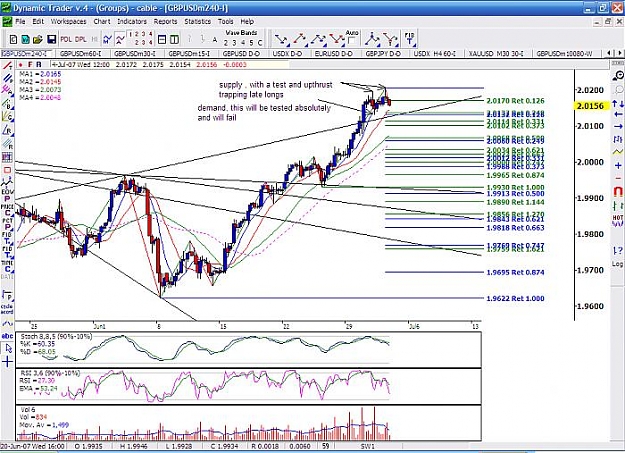Click the yellow line chart icon in the right sidebar
This screenshot has height=453, width=625.
(618, 152)
